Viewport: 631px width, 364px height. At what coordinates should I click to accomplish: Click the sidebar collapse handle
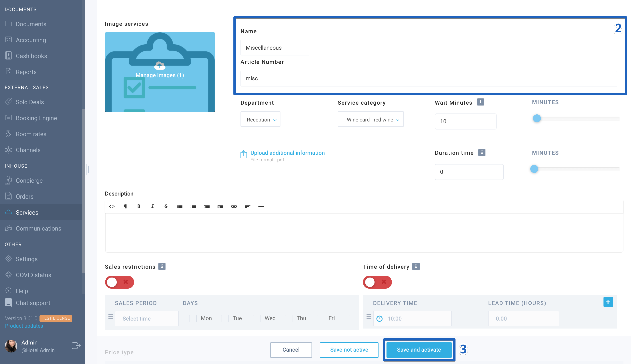88,170
